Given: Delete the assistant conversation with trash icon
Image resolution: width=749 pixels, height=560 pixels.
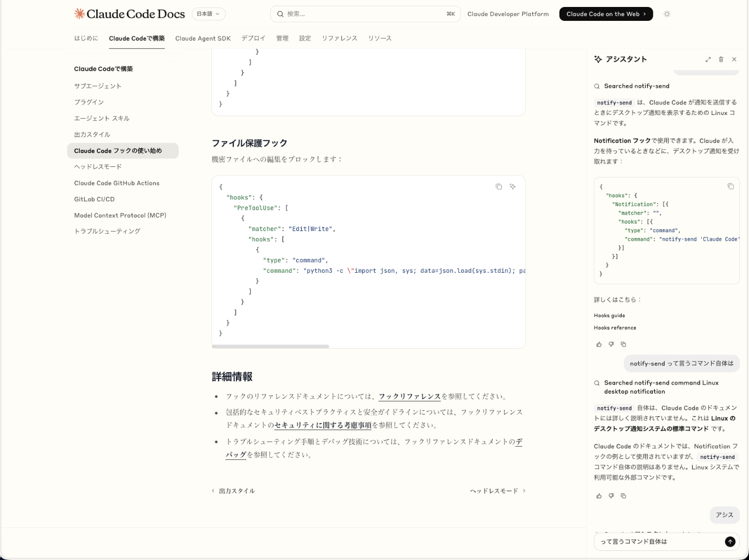Looking at the screenshot, I should click(721, 59).
